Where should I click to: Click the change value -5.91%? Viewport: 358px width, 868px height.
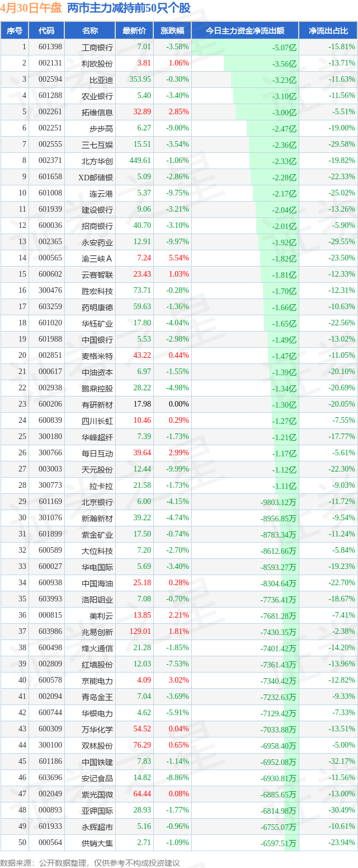178,713
